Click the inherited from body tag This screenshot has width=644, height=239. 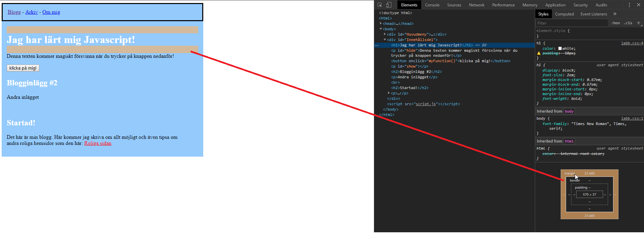569,111
